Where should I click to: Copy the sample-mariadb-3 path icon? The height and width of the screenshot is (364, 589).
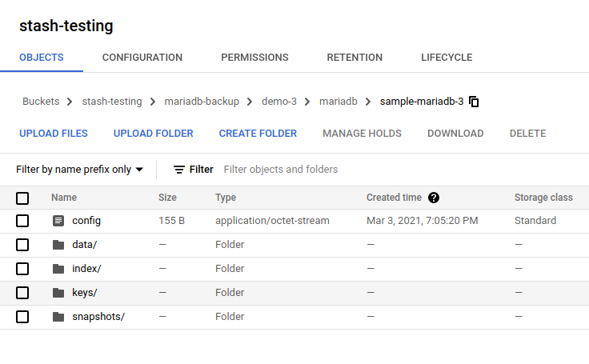point(475,102)
